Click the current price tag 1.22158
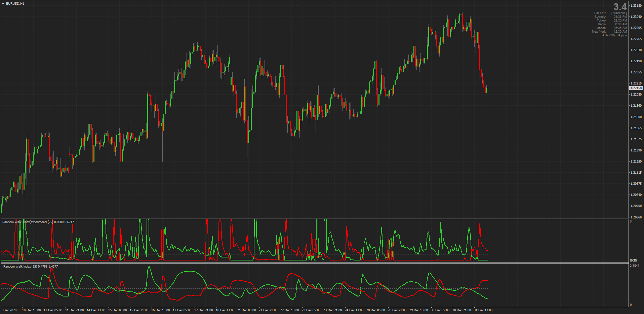This screenshot has height=314, width=644. pos(636,88)
